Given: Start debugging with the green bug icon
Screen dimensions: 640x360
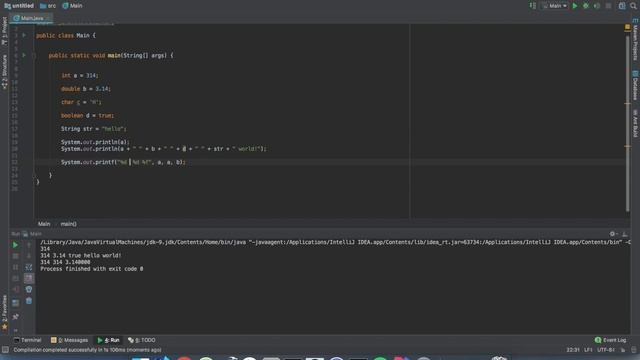Looking at the screenshot, I should coord(586,6).
